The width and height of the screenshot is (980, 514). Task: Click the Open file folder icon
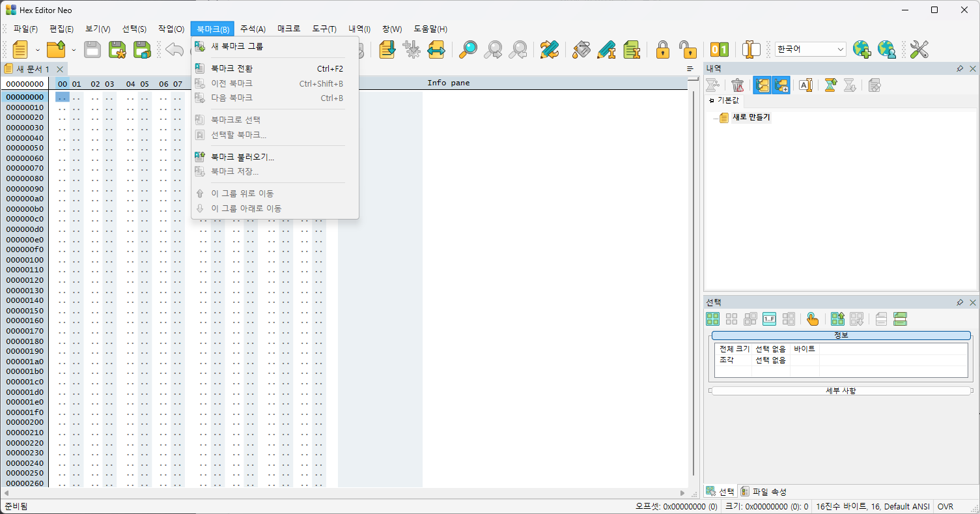(x=57, y=50)
